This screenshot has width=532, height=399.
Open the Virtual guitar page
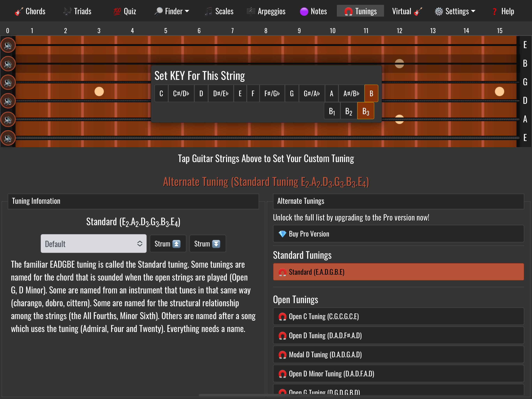tap(407, 11)
